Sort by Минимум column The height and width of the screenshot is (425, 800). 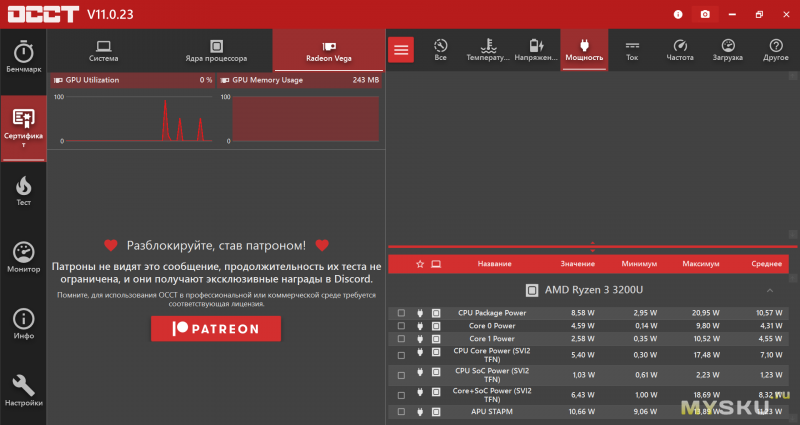click(639, 264)
